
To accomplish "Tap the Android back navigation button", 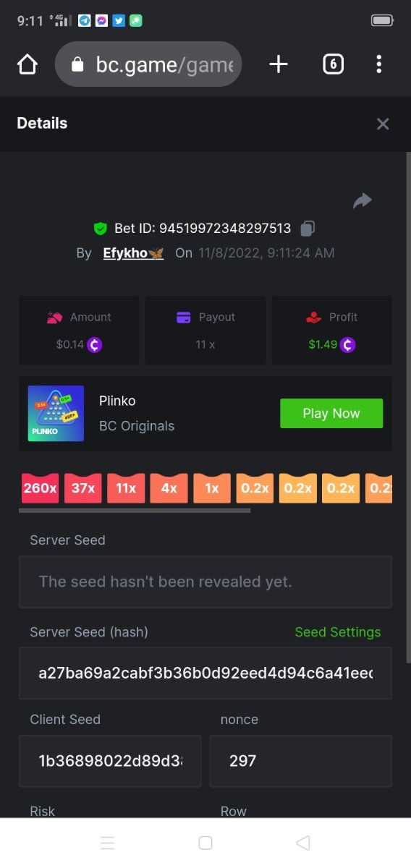I will [303, 843].
